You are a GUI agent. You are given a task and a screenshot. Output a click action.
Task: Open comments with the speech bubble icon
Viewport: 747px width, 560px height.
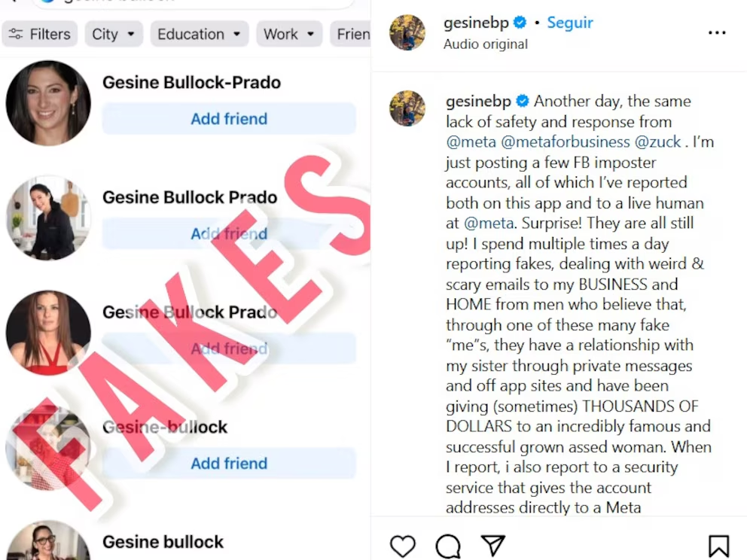coord(448,546)
